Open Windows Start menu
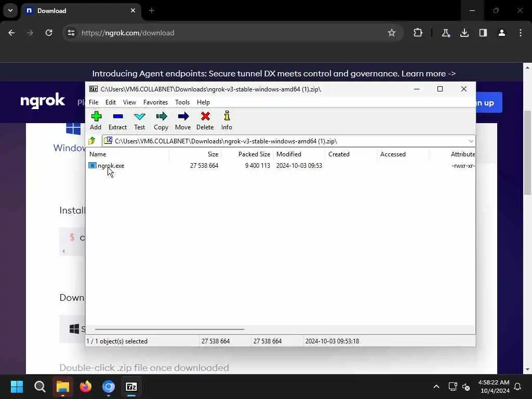The image size is (532, 399). (x=17, y=387)
